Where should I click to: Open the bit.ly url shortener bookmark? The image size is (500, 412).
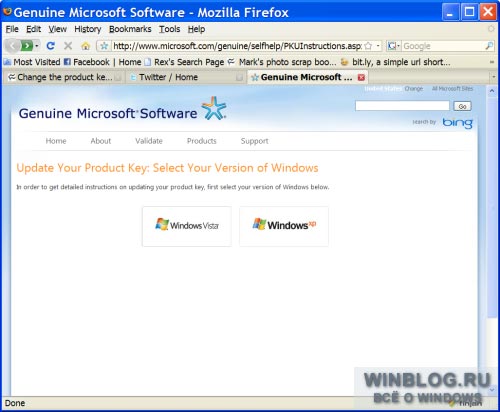[395, 62]
